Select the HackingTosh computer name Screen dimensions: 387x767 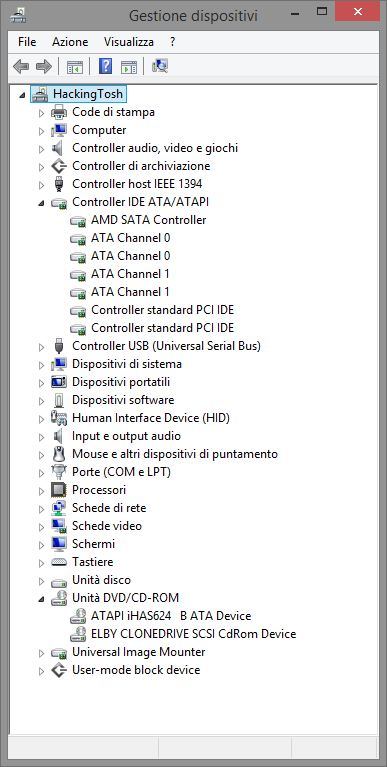point(88,93)
